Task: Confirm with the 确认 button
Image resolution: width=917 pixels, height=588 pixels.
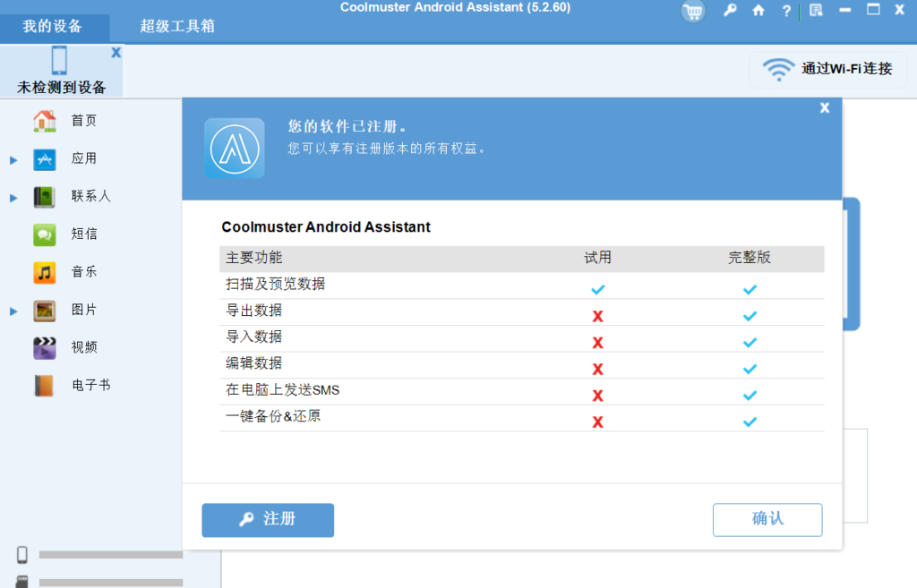Action: pos(767,520)
